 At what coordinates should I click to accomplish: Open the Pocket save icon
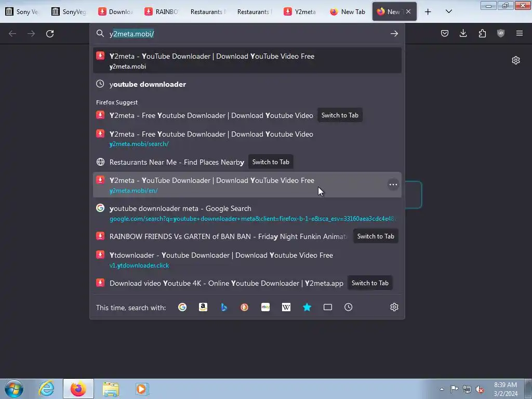(x=445, y=33)
